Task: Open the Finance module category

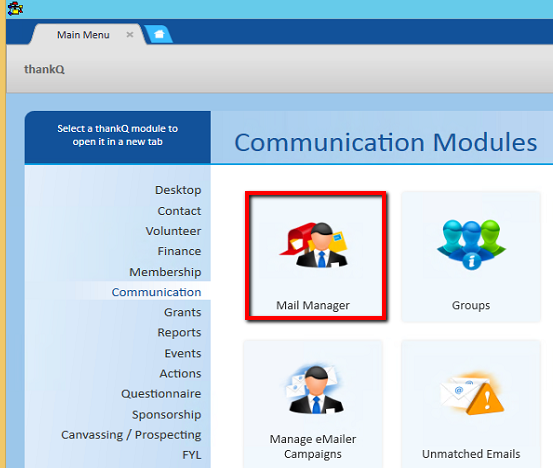Action: 179,251
